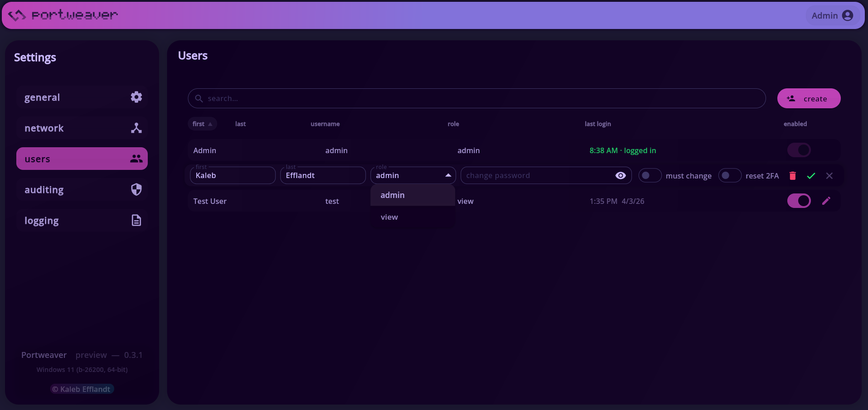Sort by enabled column header
Image resolution: width=868 pixels, height=410 pixels.
pos(795,124)
